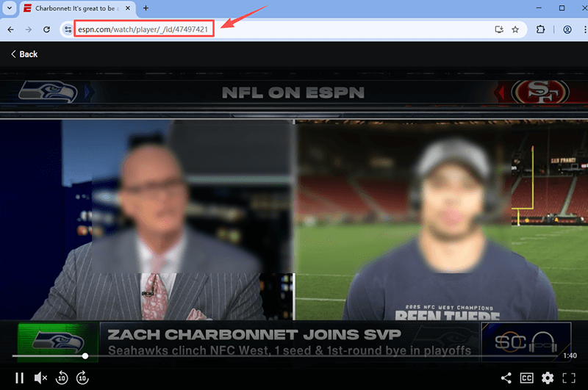Screen dimensions: 588x390
Task: Open video player settings gear
Action: click(x=548, y=378)
